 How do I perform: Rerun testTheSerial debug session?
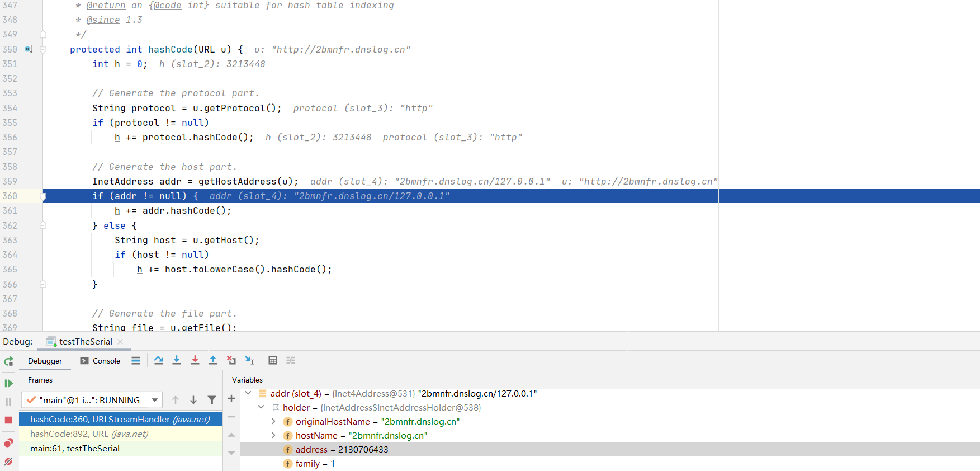coord(8,361)
